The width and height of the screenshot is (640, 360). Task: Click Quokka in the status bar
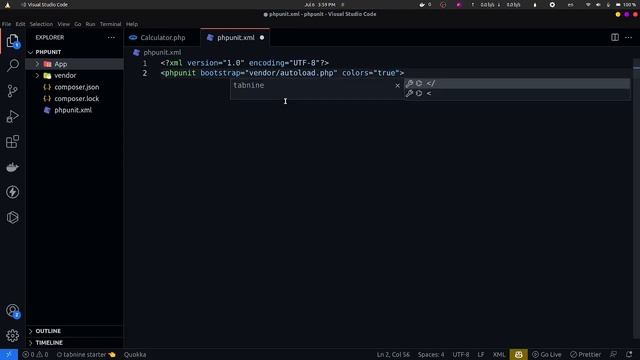coord(135,354)
